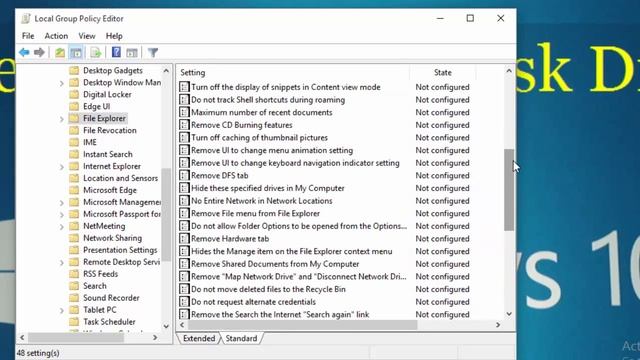The height and width of the screenshot is (360, 640).
Task: Expand the Desktop Window Manager node
Action: click(62, 83)
